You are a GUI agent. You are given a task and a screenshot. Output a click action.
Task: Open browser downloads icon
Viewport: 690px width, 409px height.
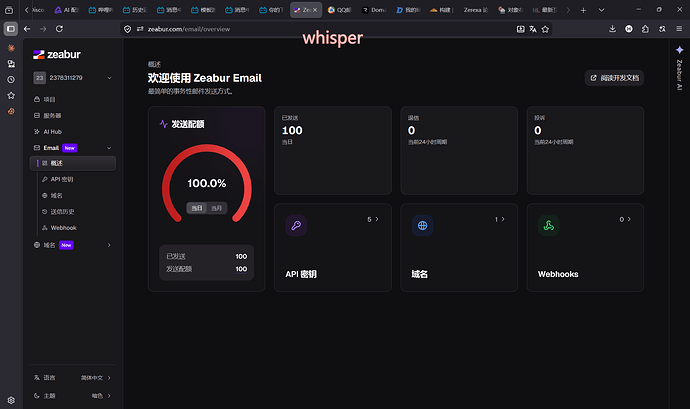[612, 29]
